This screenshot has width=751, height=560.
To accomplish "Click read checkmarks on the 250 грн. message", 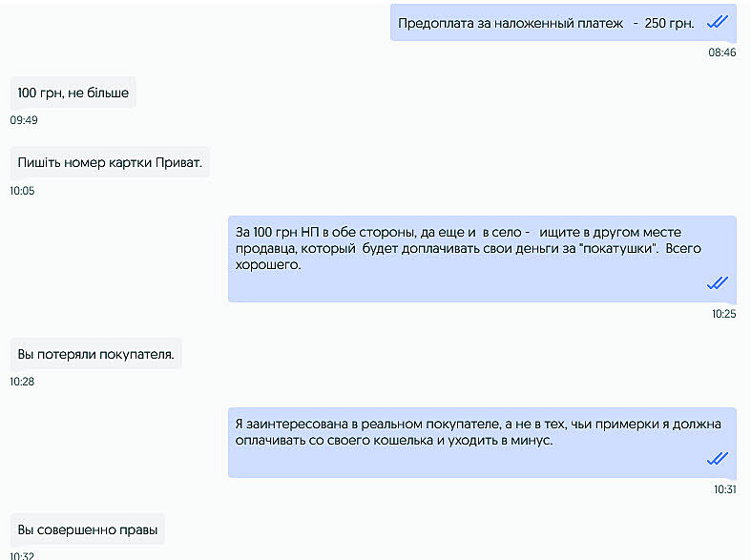I will pos(717,22).
